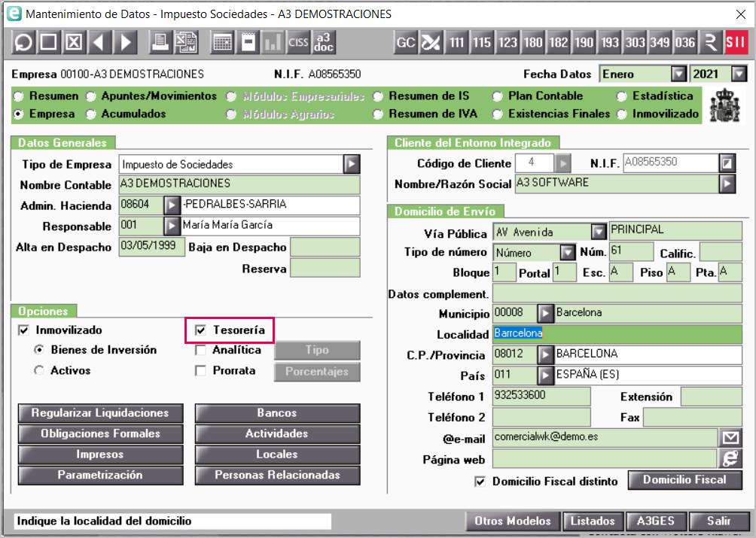Switch to Plan Contable view
This screenshot has height=538, width=756.
[497, 96]
